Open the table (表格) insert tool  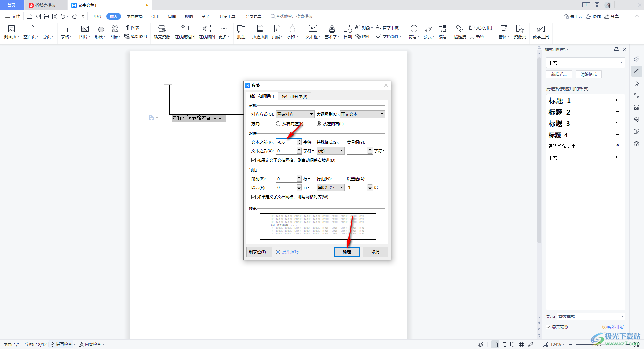click(66, 32)
